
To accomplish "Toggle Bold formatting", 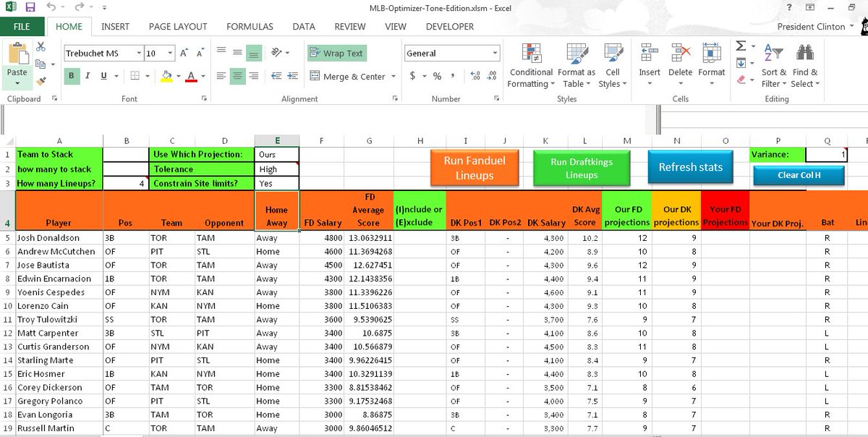I will [72, 76].
